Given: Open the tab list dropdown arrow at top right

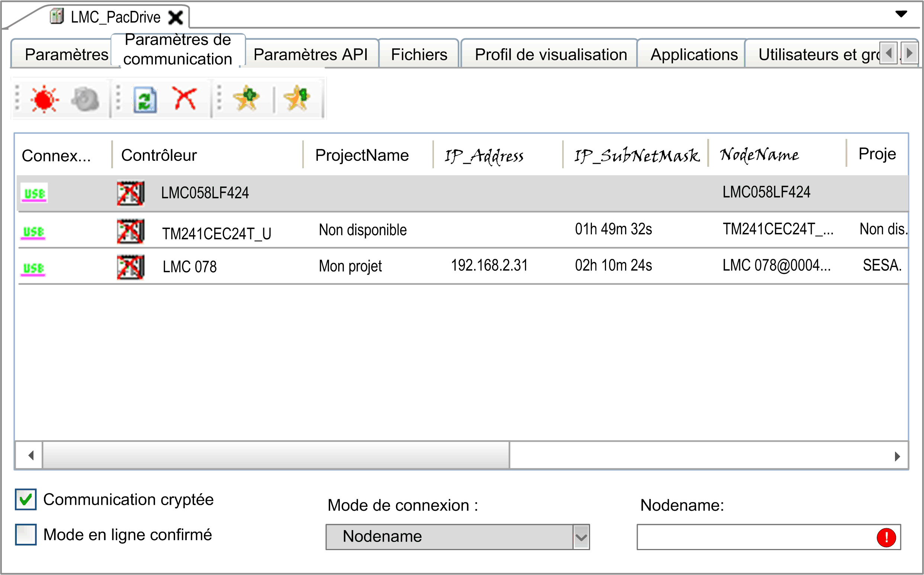Looking at the screenshot, I should [x=901, y=14].
